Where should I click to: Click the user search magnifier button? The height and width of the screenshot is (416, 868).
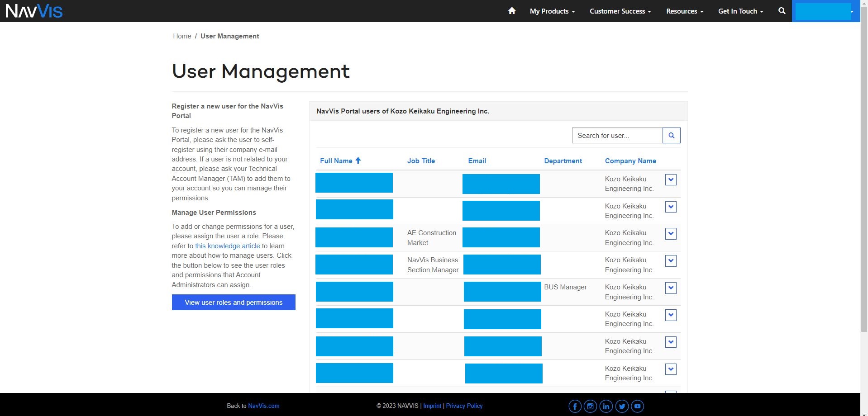(671, 135)
